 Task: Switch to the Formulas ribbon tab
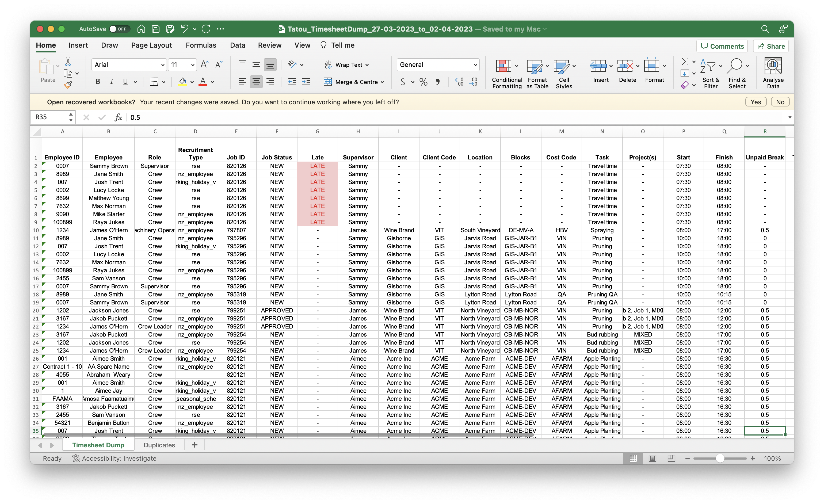pyautogui.click(x=201, y=45)
